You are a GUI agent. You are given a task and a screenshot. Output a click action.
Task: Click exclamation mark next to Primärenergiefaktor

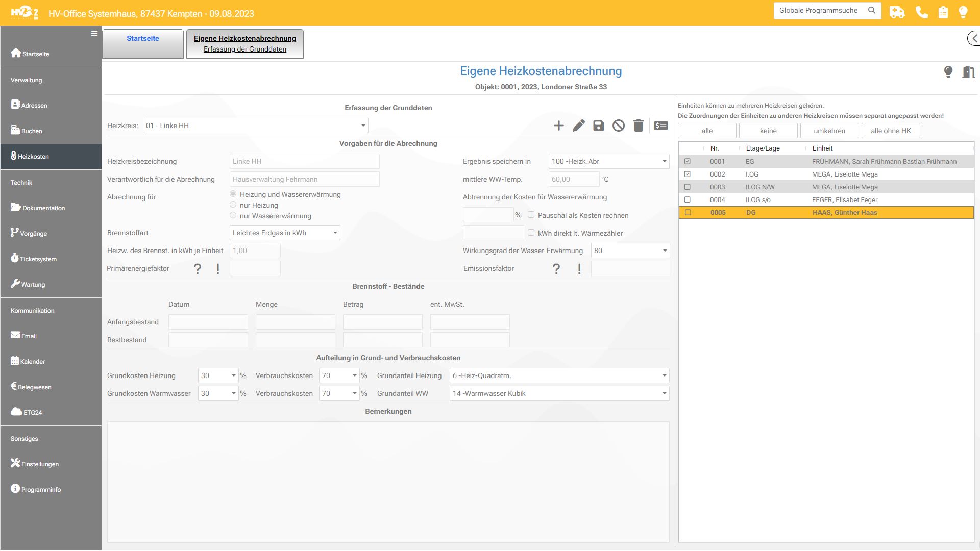(x=218, y=268)
